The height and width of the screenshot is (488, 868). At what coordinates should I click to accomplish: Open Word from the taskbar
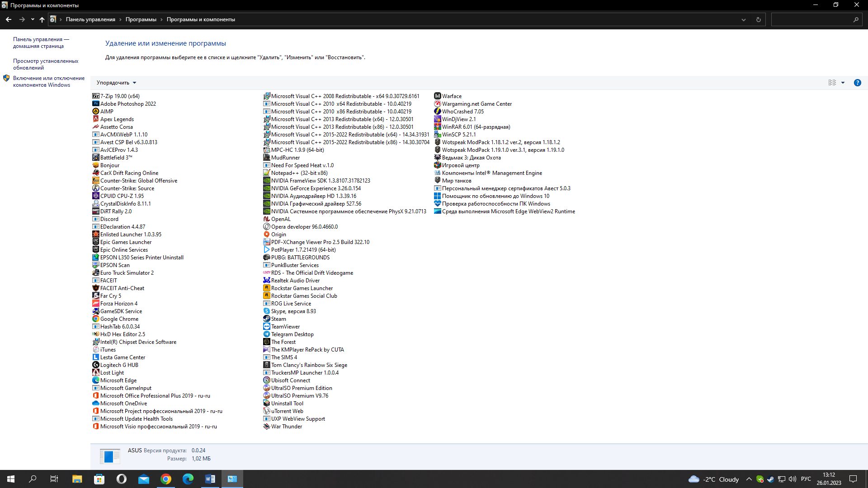(210, 479)
